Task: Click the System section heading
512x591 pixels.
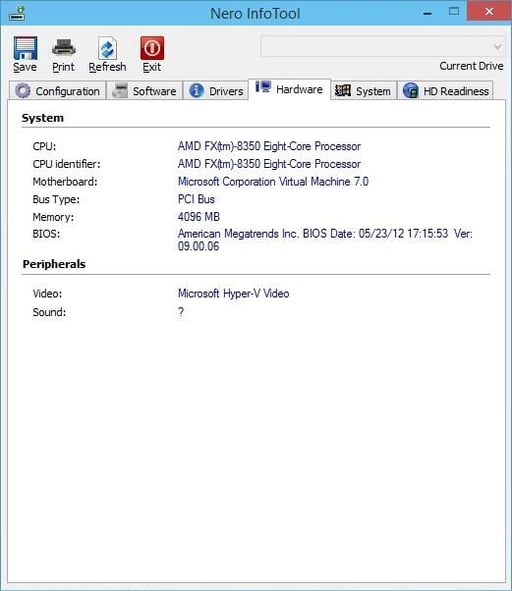Action: (43, 118)
